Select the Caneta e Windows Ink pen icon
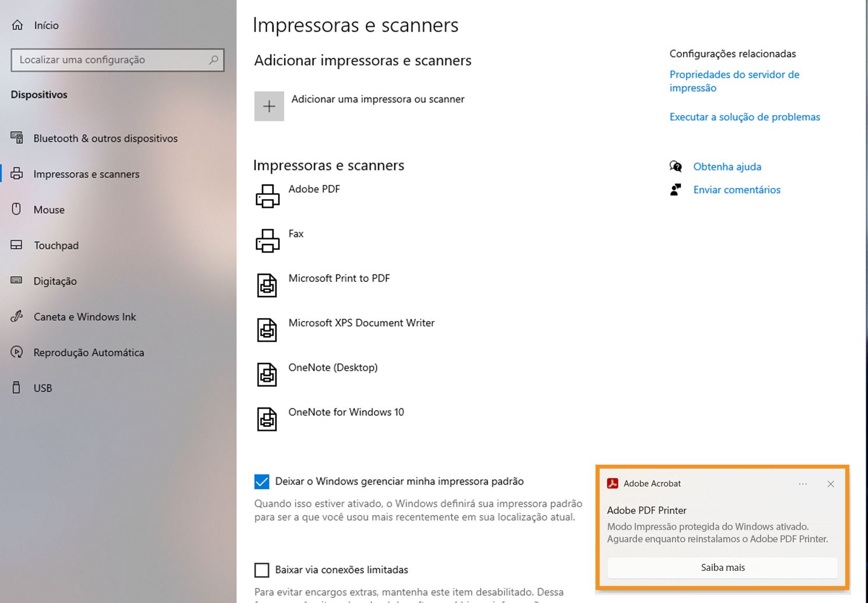The image size is (868, 603). (16, 316)
